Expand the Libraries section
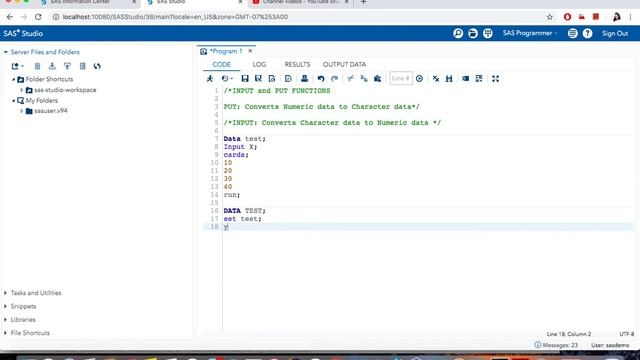Viewport: 640px width, 360px height. [5, 320]
